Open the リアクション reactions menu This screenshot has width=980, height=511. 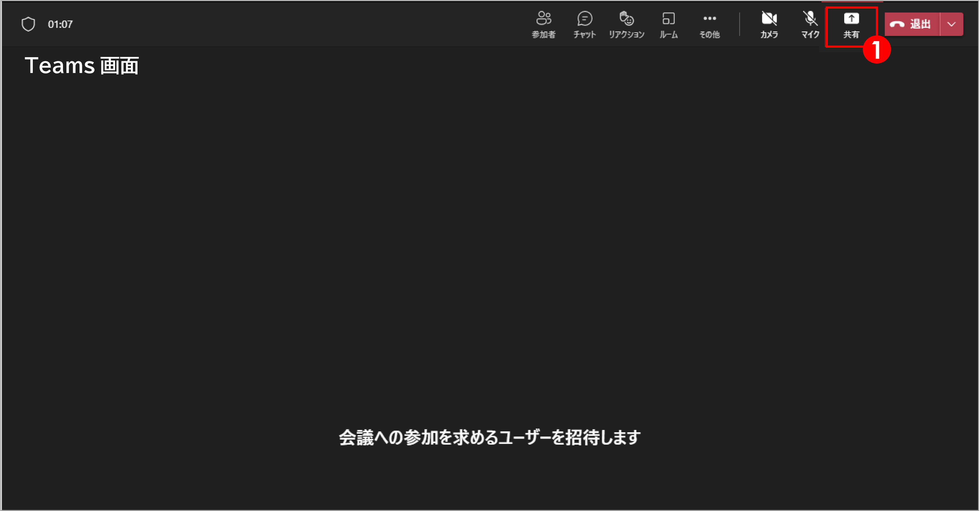[x=626, y=25]
